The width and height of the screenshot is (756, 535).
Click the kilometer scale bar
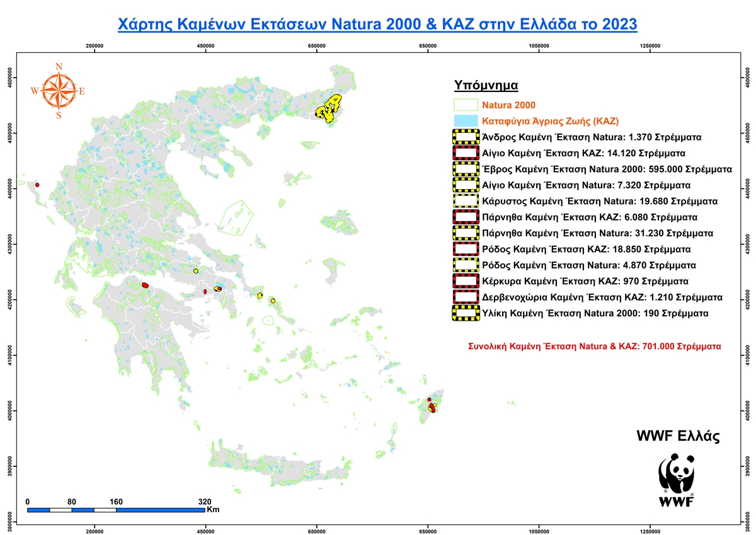tap(116, 509)
